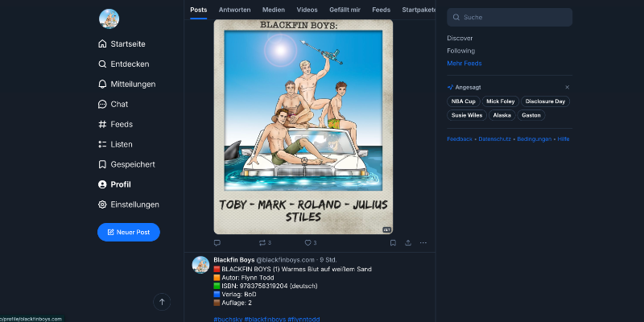Dismiss the Angesagt trending section

[x=567, y=87]
